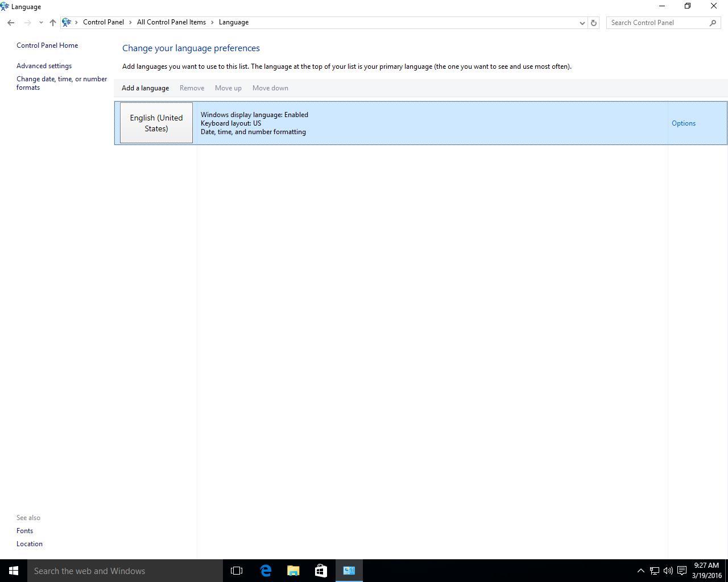Show hidden system tray icons
728x582 pixels.
(640, 571)
